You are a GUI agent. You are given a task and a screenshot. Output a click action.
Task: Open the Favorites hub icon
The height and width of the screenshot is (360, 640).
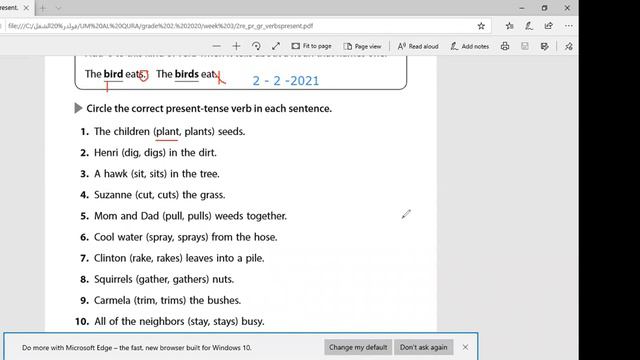pos(509,26)
